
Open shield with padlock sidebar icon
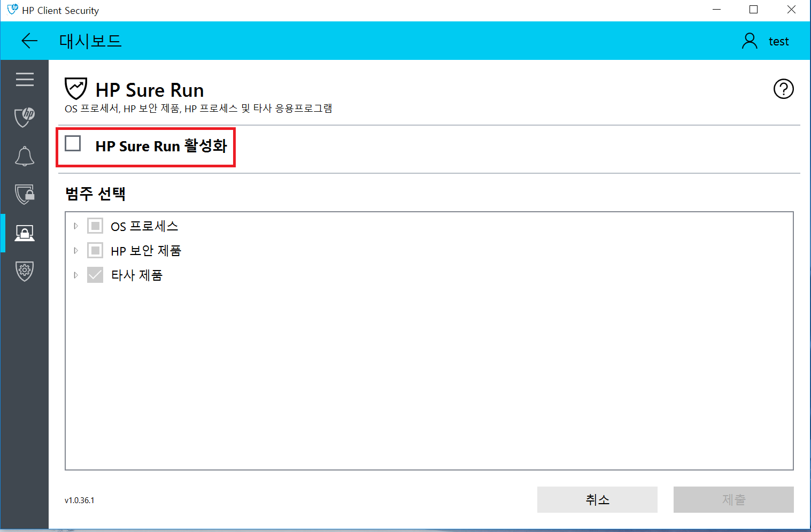tap(25, 194)
